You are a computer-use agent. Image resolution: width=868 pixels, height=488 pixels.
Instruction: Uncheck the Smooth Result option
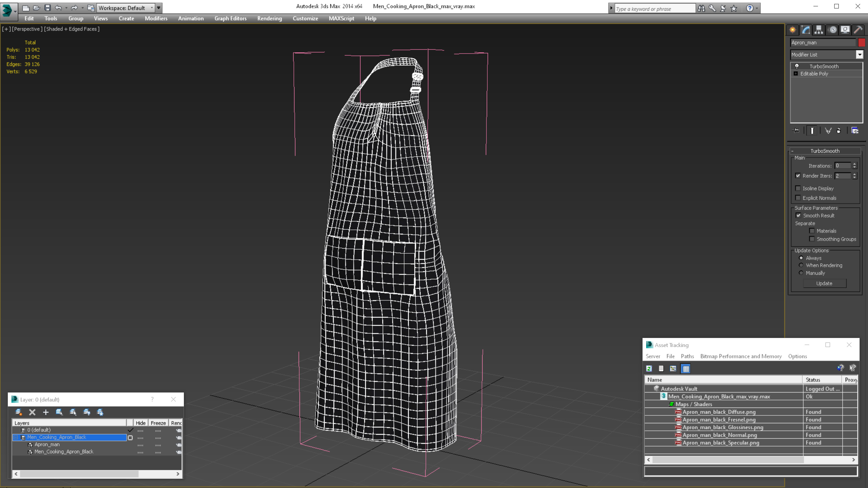pyautogui.click(x=798, y=216)
